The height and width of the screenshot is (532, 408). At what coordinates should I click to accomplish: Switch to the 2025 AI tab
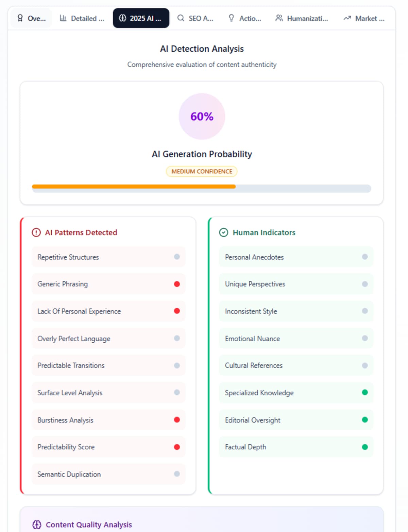pos(141,18)
